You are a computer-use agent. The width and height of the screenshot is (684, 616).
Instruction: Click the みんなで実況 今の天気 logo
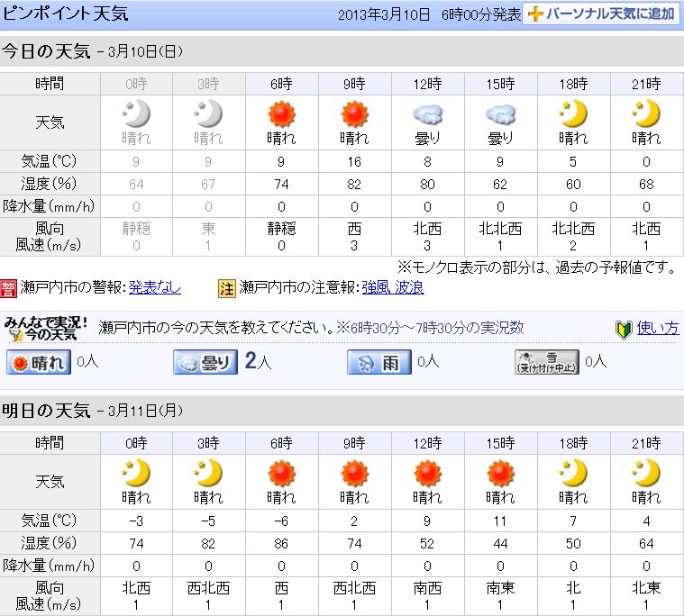coord(46,329)
